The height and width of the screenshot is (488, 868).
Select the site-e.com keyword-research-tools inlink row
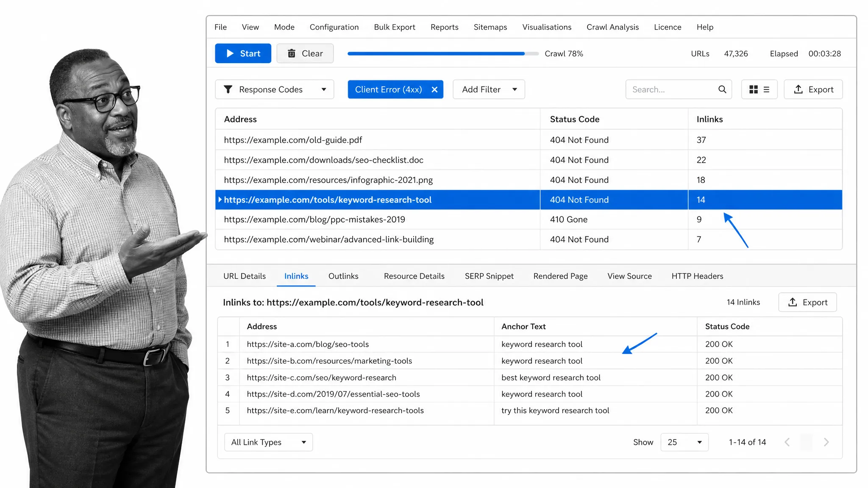[530, 410]
